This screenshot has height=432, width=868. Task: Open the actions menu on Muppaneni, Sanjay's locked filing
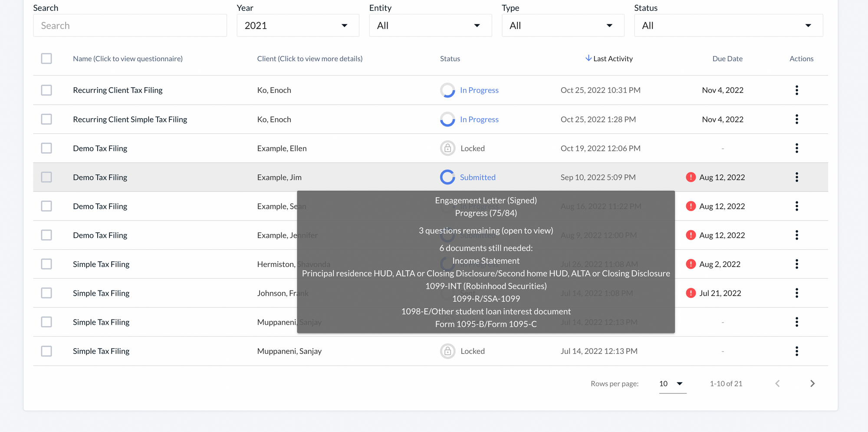(797, 351)
